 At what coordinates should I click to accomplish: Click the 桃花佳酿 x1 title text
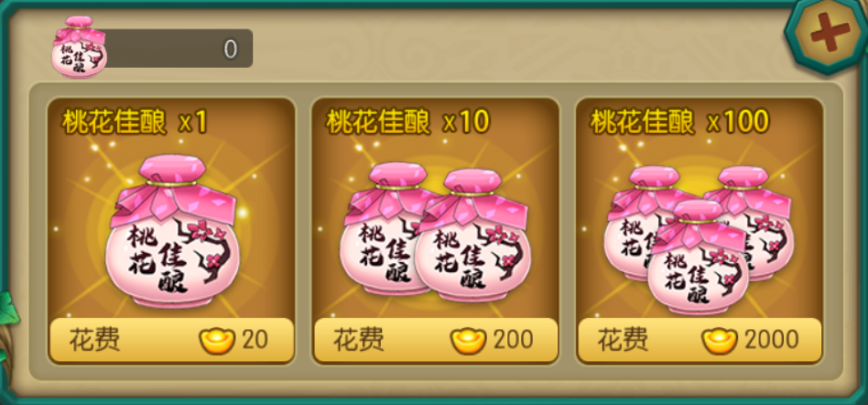click(134, 123)
